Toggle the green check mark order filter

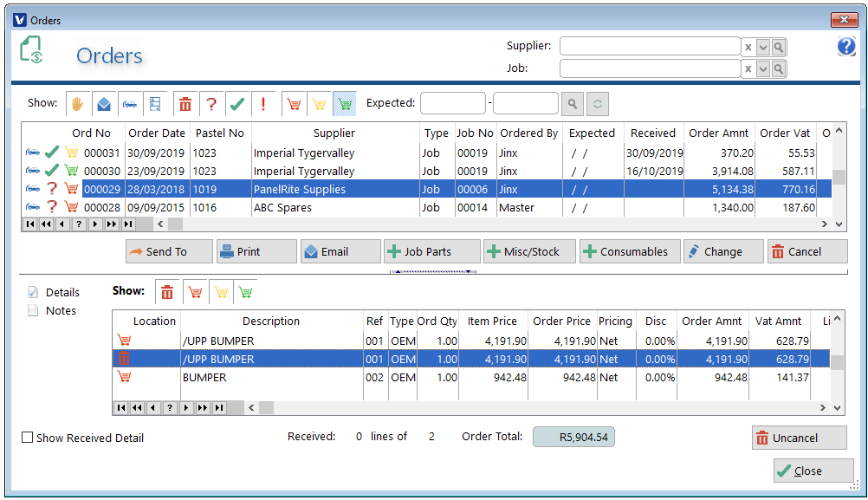point(237,103)
